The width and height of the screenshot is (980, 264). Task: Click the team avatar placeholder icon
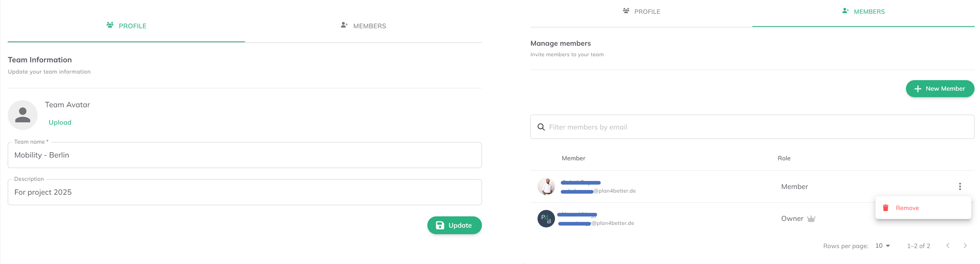tap(23, 115)
